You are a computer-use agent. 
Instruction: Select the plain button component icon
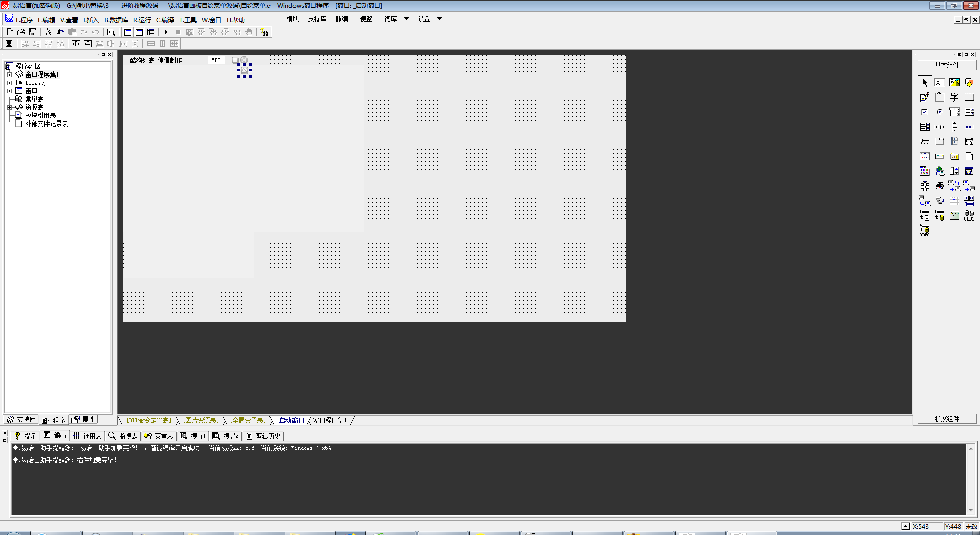(x=969, y=97)
